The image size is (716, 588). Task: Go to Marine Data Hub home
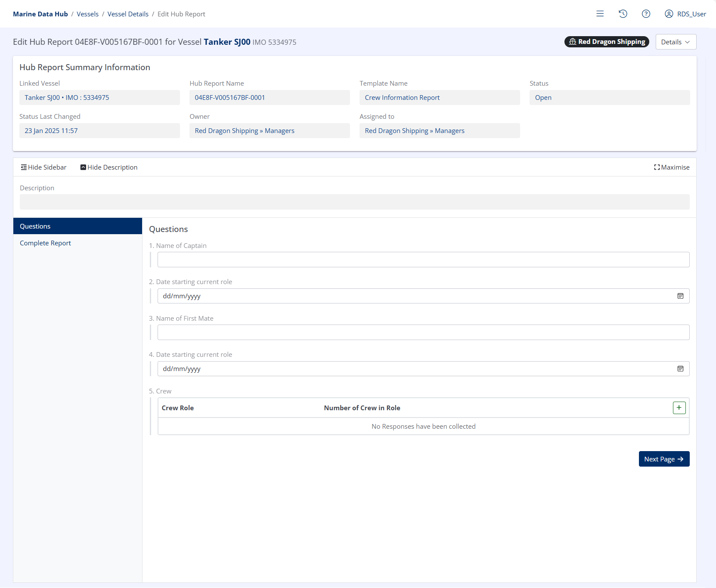[40, 14]
